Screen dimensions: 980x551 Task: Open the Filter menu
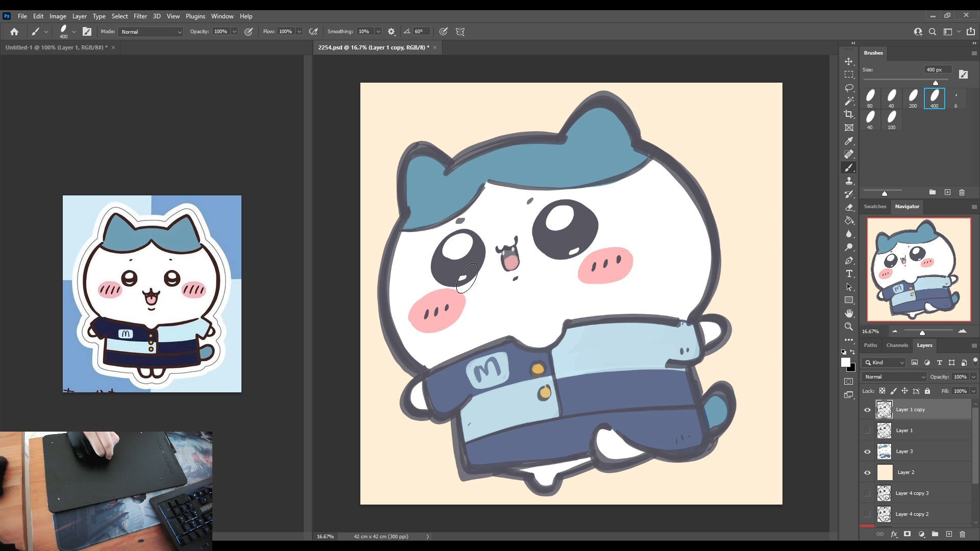tap(140, 16)
